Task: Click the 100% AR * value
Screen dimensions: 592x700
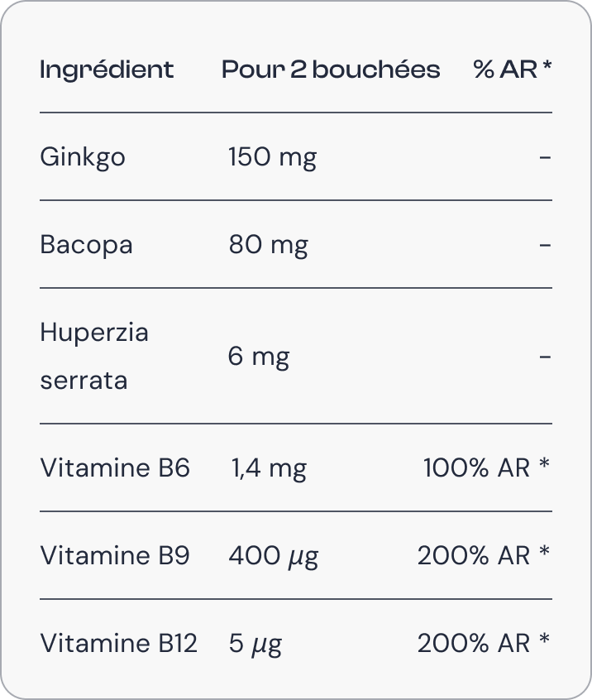Action: [486, 468]
